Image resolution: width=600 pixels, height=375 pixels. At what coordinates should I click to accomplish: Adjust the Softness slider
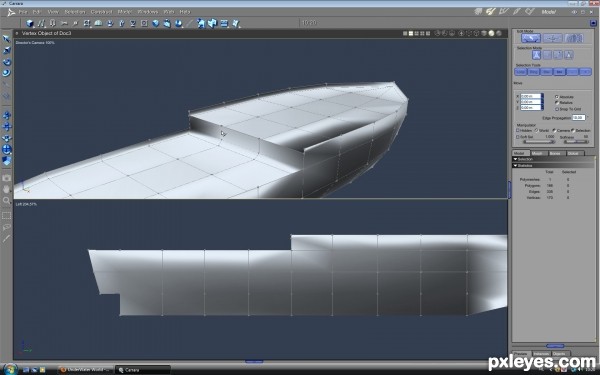pyautogui.click(x=576, y=142)
